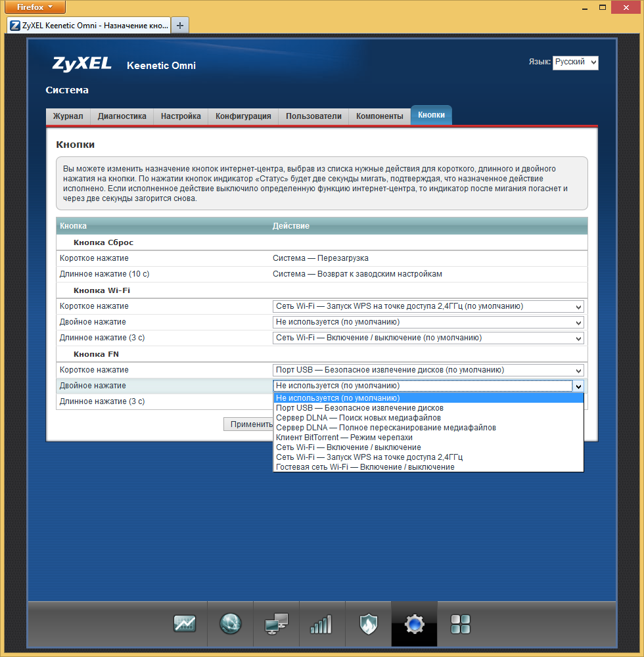Open the system monitor chart icon
Viewport: 644px width, 657px height.
pyautogui.click(x=185, y=624)
